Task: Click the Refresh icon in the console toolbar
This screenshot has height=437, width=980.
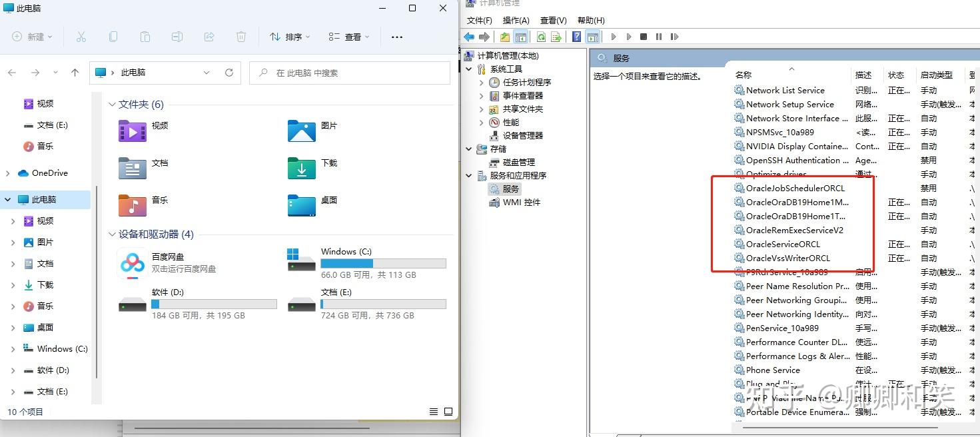Action: click(541, 37)
